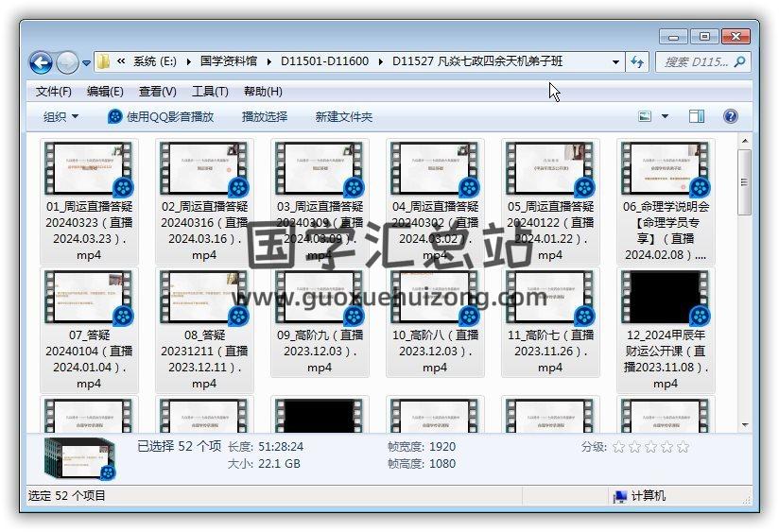
Task: Open the 编辑(E) menu
Action: 105,92
